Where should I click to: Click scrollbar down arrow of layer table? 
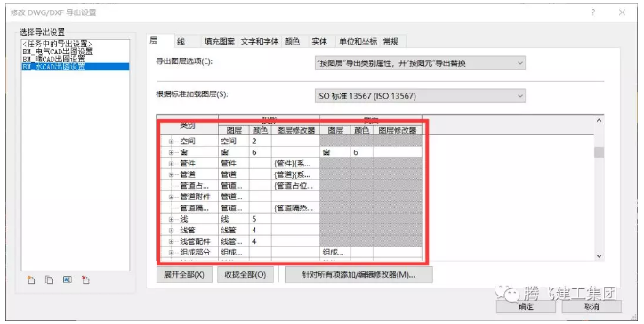(599, 255)
